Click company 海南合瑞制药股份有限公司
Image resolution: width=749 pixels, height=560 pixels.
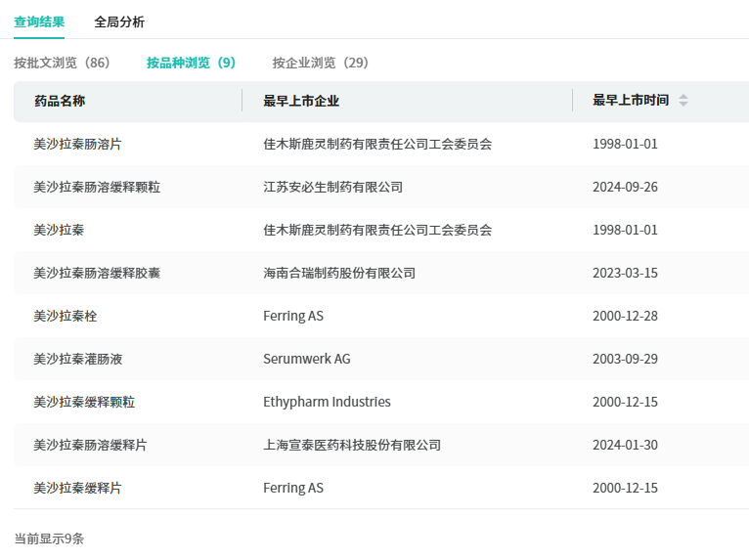pyautogui.click(x=339, y=273)
